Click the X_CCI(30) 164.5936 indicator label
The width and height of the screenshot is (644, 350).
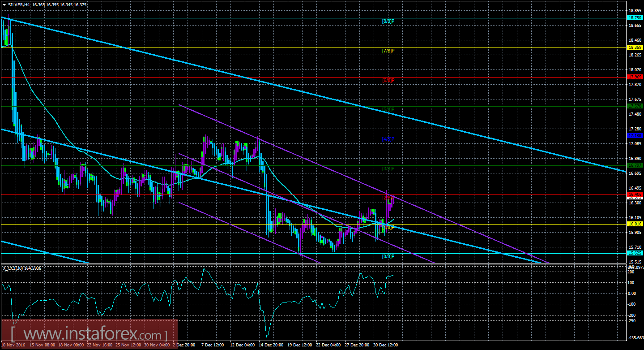22,268
